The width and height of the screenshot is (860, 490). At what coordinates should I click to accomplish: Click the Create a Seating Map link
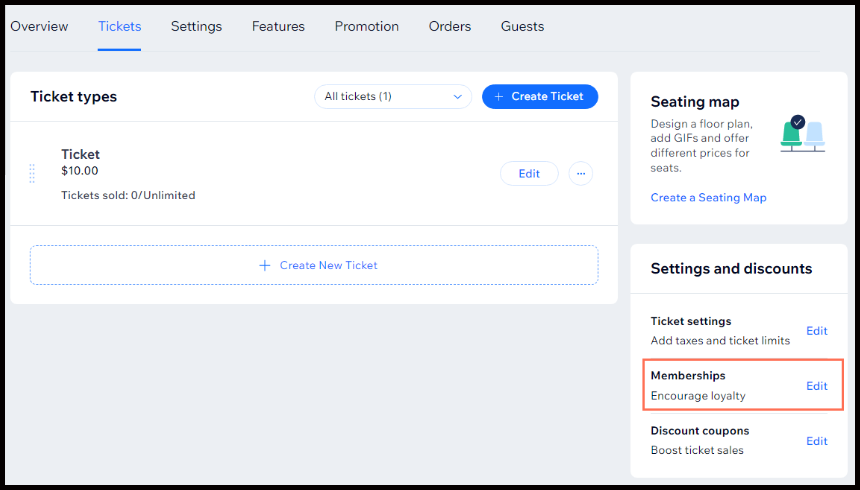pyautogui.click(x=708, y=197)
